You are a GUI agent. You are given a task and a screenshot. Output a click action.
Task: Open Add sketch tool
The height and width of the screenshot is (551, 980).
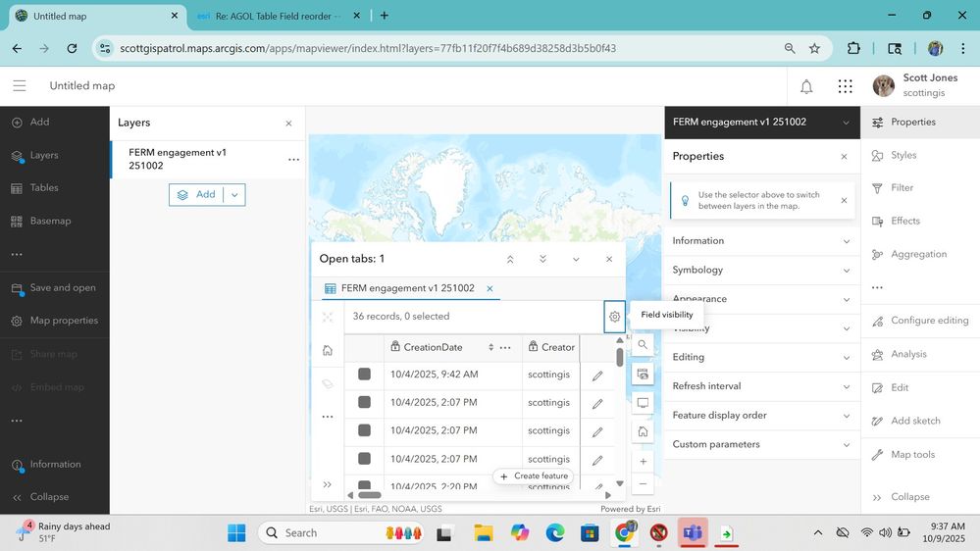click(906, 421)
